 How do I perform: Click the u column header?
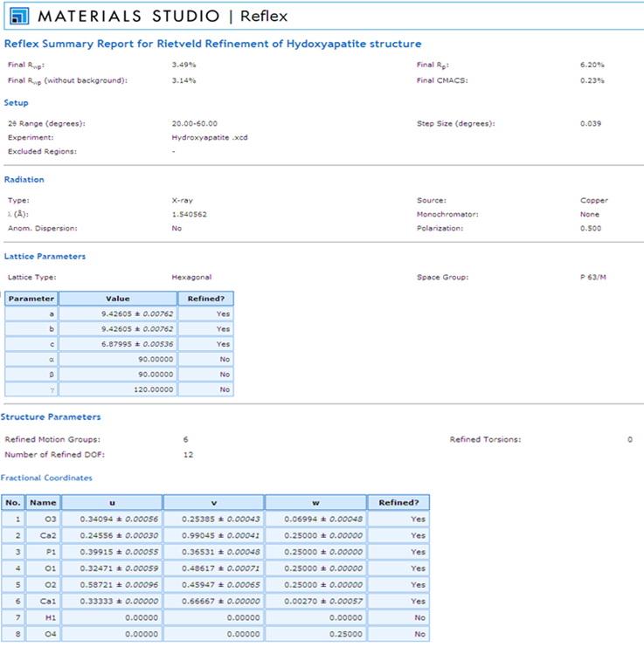tap(112, 503)
